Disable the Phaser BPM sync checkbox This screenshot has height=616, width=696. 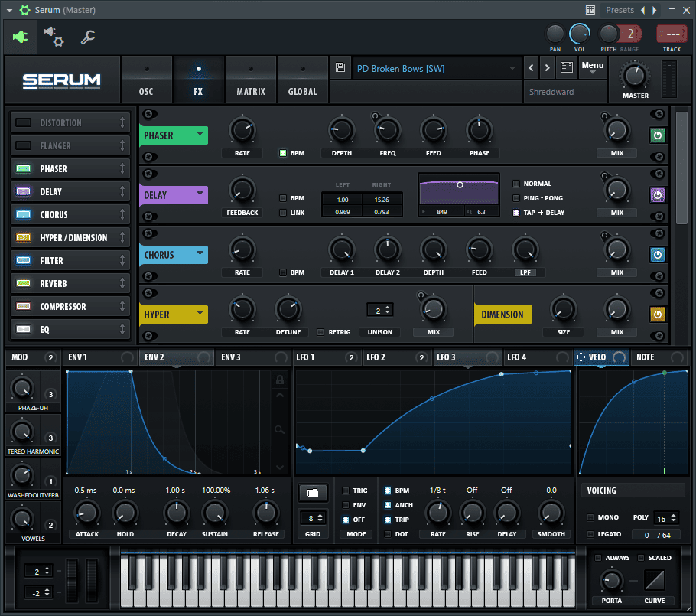coord(283,153)
